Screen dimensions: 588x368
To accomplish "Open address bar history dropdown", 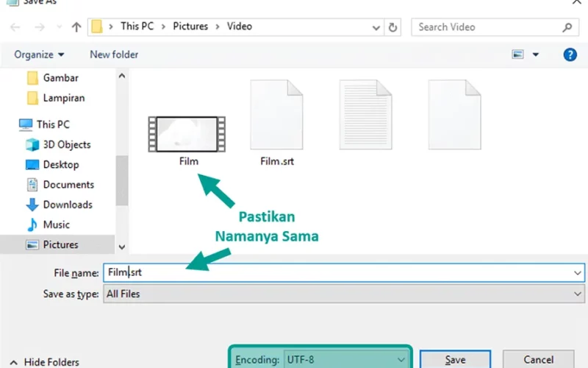I will (x=376, y=27).
